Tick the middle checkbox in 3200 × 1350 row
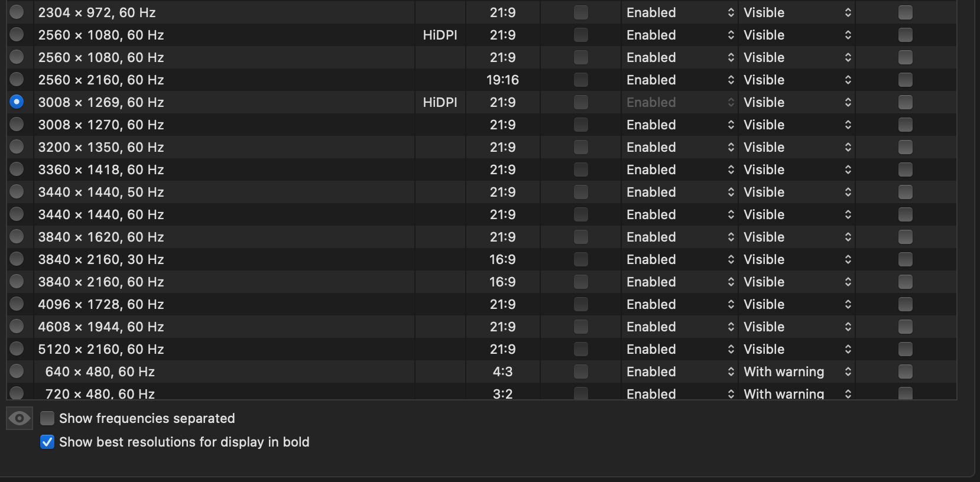The width and height of the screenshot is (980, 482). (581, 147)
